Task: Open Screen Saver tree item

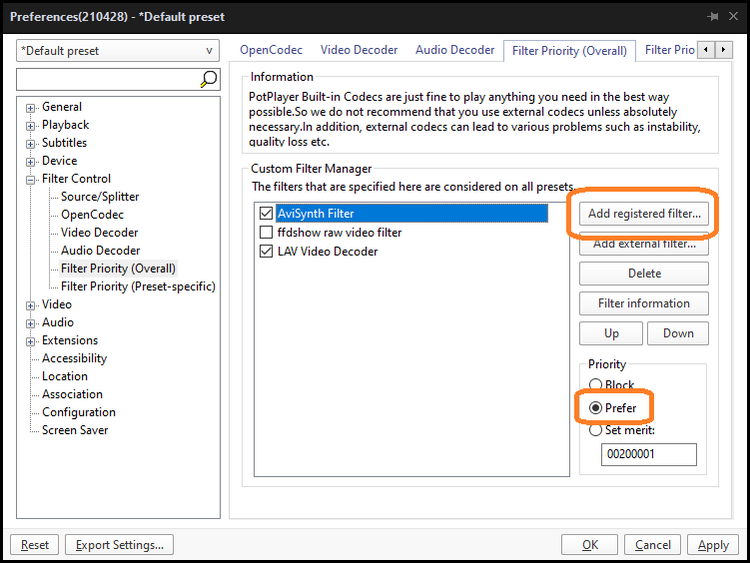Action: tap(75, 430)
